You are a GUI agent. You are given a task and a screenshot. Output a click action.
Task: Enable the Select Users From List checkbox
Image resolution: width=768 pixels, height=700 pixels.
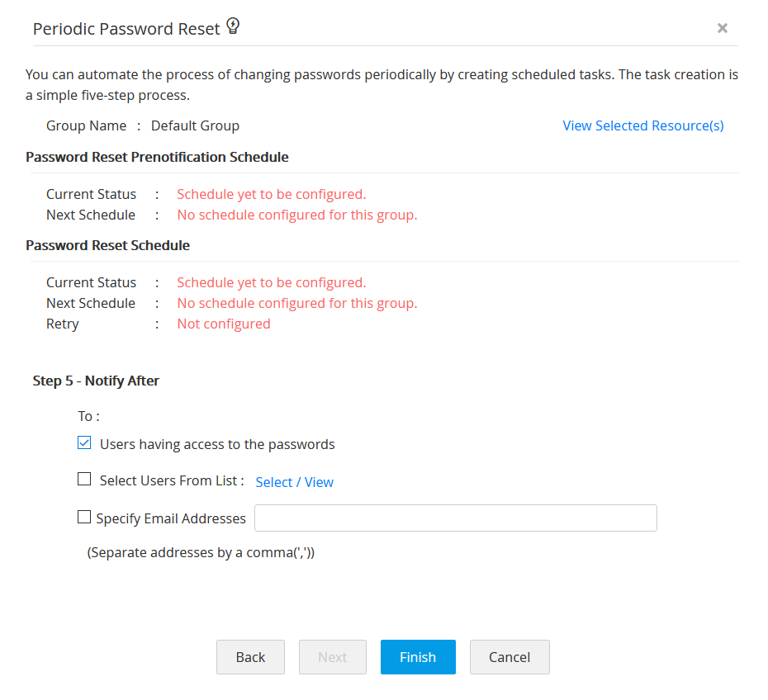point(84,480)
